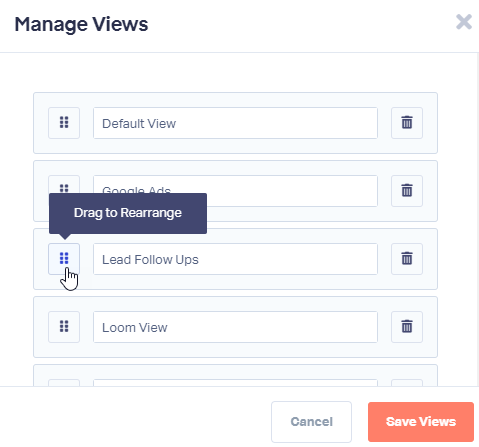Edit the Loom View name field

(x=235, y=327)
